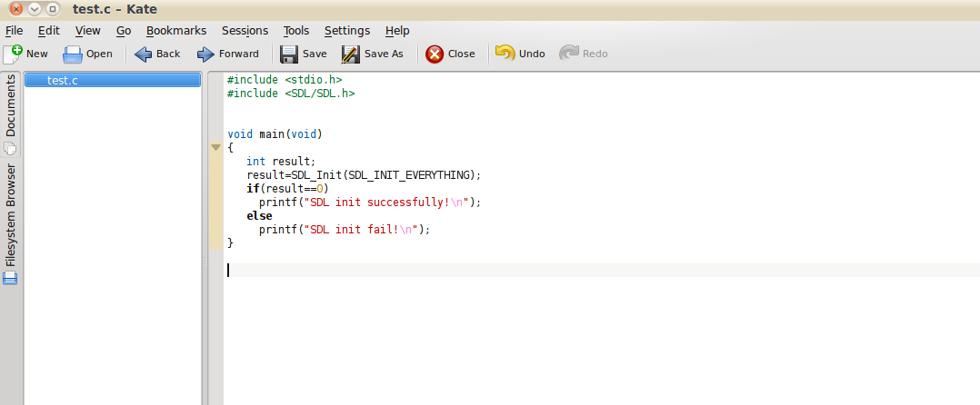Screen dimensions: 980x405
Task: Open the Help menu
Action: tap(397, 30)
